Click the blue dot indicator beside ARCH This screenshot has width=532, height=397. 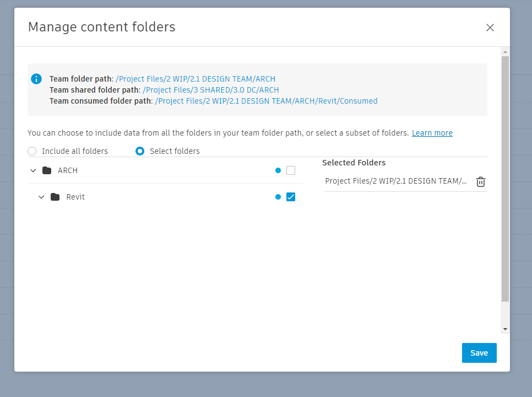pos(278,170)
